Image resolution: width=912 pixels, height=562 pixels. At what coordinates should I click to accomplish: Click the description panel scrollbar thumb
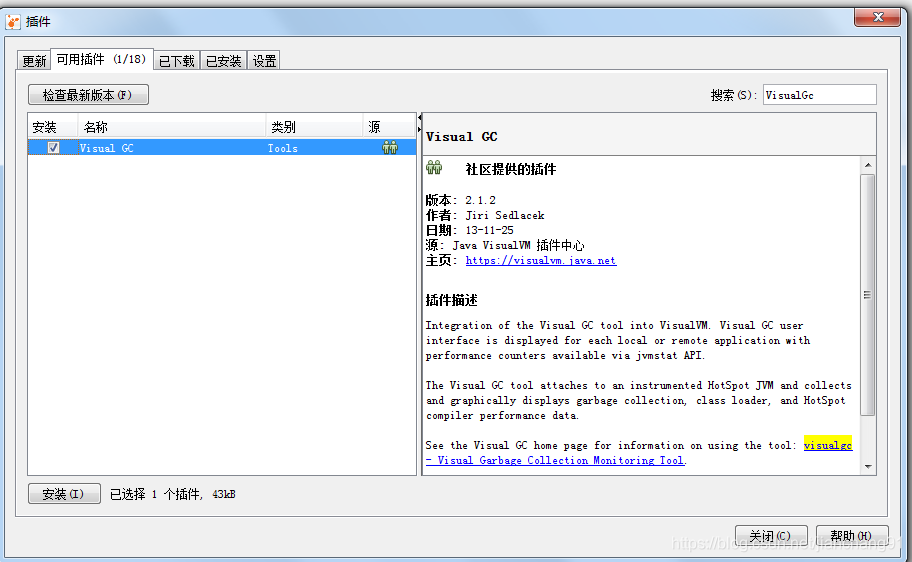click(x=868, y=295)
